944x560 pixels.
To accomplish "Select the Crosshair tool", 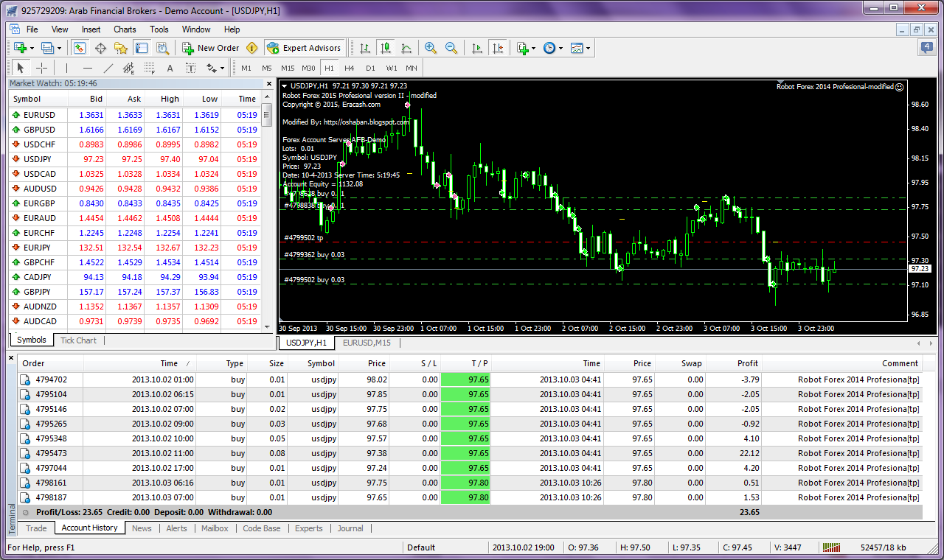I will 42,68.
